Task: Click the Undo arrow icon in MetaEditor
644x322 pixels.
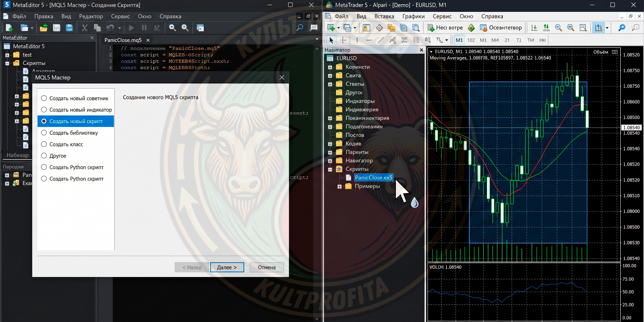Action: pos(110,28)
